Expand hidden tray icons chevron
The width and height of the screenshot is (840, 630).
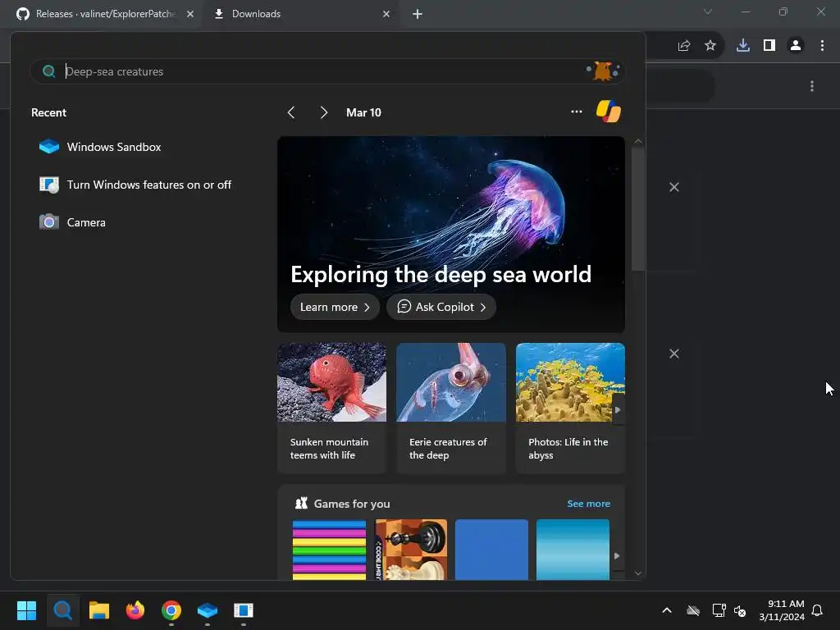click(667, 610)
